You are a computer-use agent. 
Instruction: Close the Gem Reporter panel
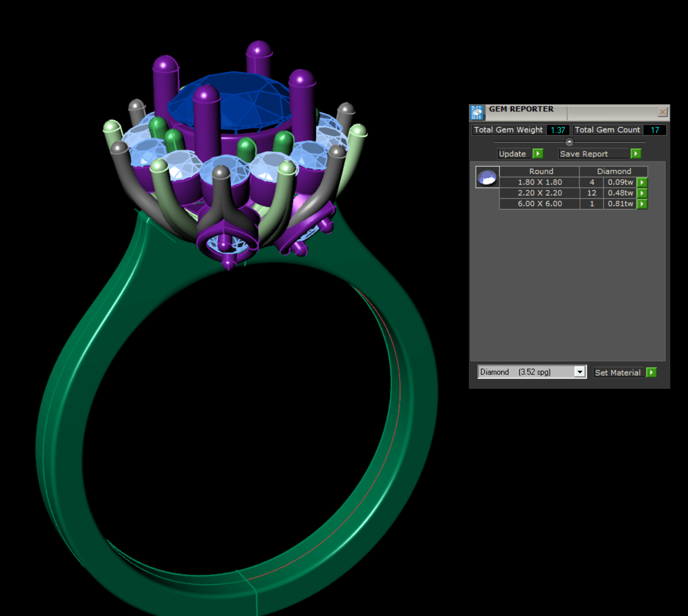(662, 112)
